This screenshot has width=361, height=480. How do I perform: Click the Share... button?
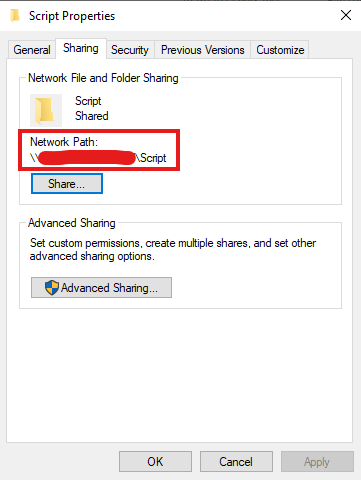click(67, 183)
